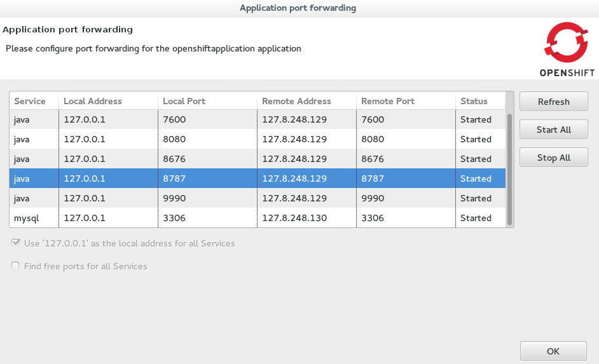Viewport: 599px width, 364px height.
Task: Click the table's vertical scrollbar
Action: click(509, 169)
